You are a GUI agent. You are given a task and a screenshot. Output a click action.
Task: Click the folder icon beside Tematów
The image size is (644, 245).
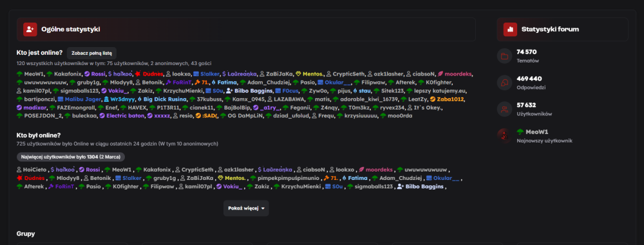[504, 56]
